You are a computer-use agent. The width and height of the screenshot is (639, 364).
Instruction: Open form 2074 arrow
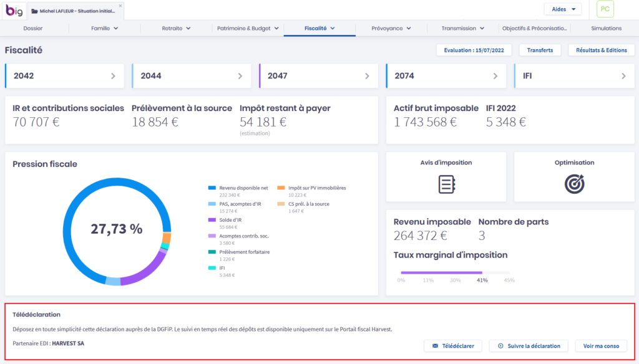[495, 76]
